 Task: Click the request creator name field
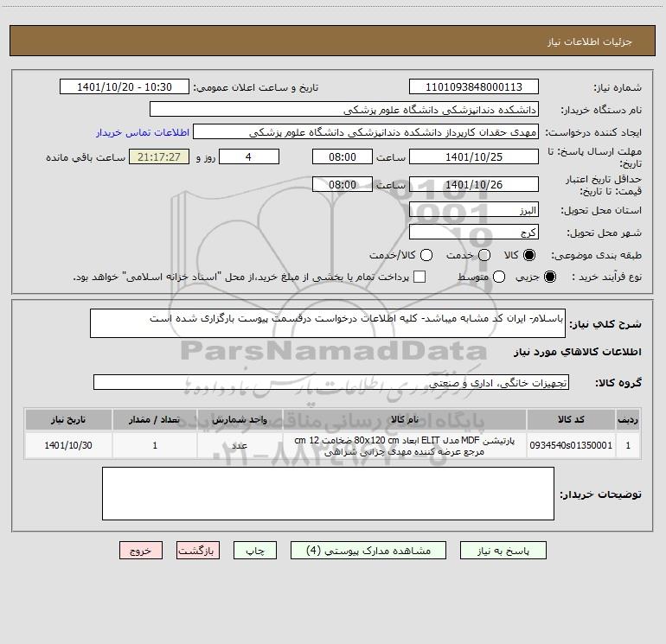pos(366,131)
